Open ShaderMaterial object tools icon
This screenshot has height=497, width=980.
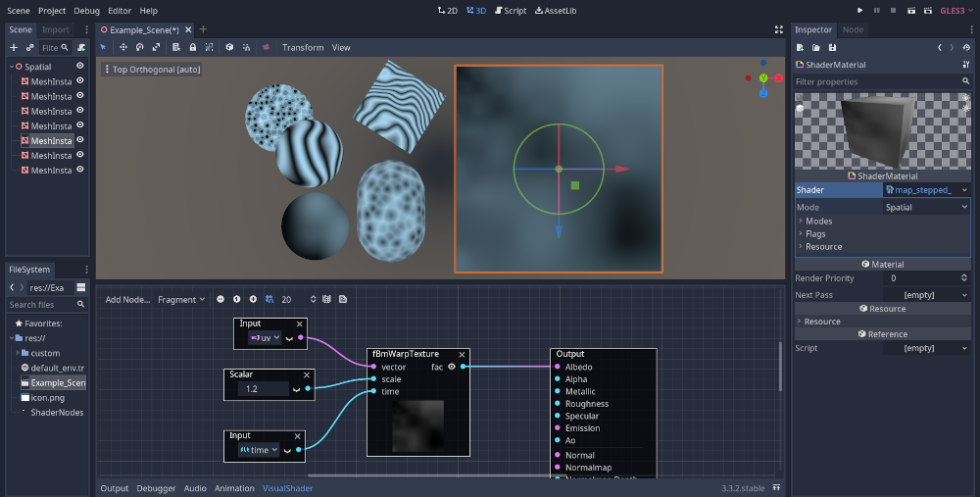pos(967,65)
